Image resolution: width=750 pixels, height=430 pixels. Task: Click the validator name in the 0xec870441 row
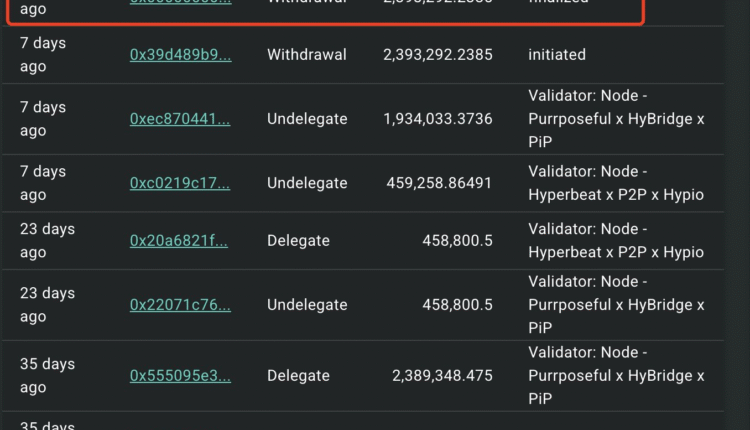pos(616,119)
